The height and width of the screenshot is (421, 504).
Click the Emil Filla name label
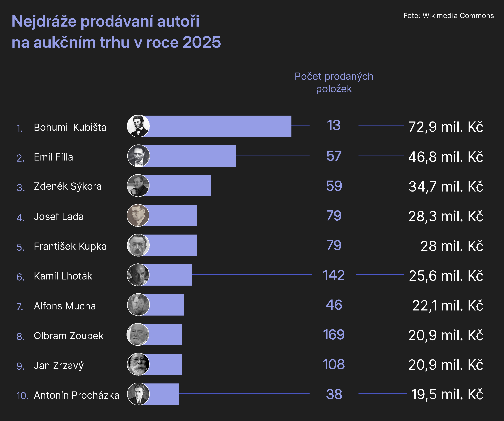[x=53, y=157]
